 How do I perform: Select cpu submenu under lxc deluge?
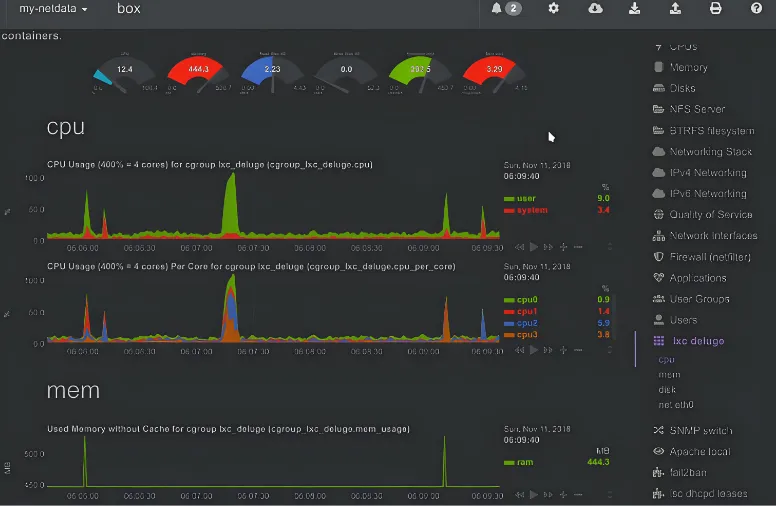tap(666, 360)
